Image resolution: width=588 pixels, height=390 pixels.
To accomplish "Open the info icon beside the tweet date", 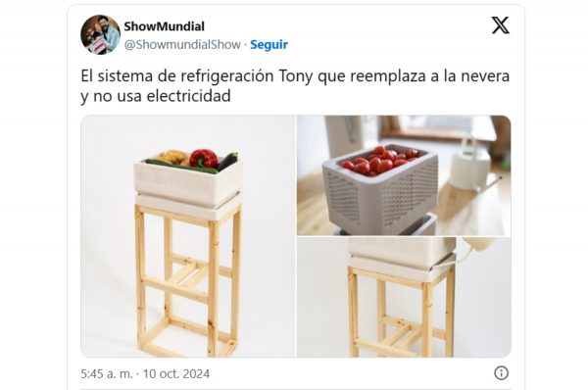I will (x=502, y=372).
